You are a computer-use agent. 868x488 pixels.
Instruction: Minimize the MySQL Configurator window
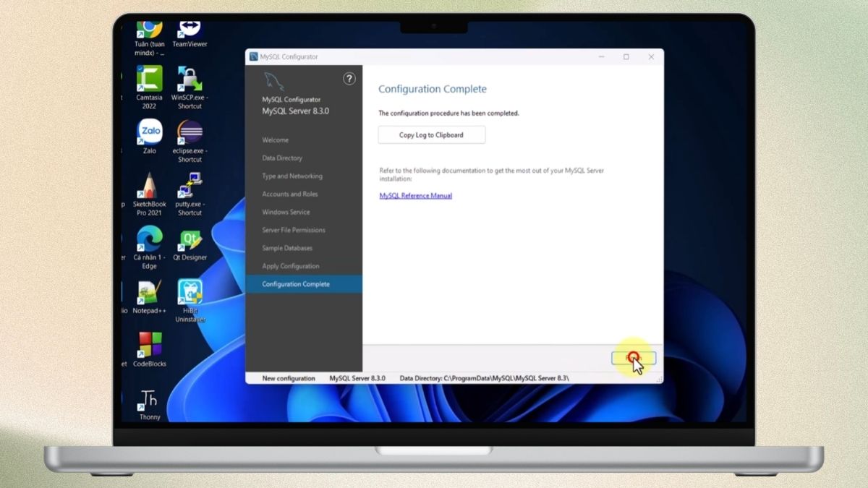pos(601,57)
